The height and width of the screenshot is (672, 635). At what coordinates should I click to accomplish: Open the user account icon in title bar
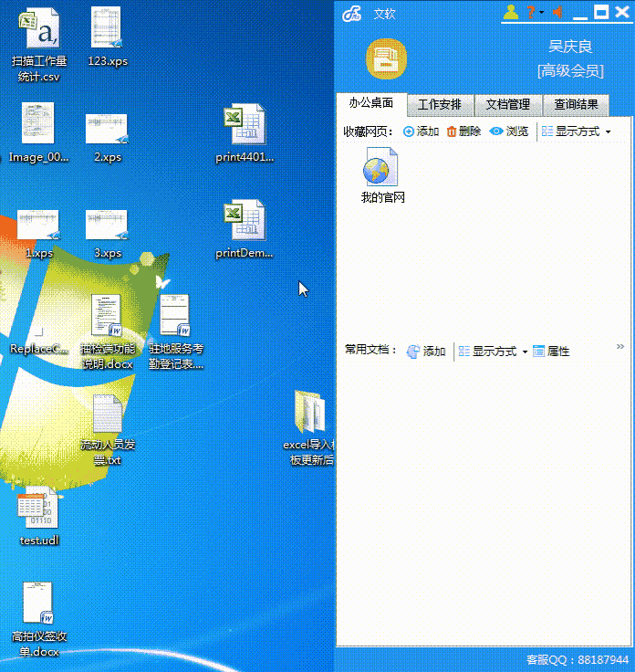(511, 12)
